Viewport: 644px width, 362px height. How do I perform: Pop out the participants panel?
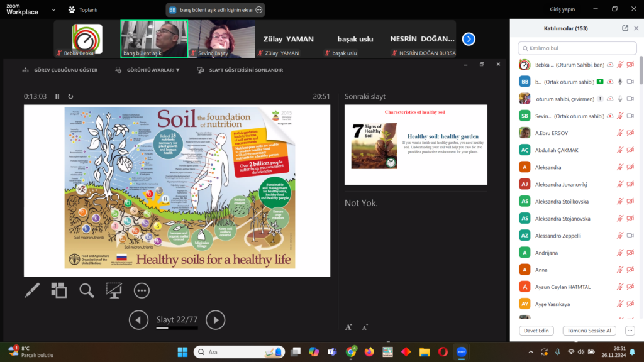point(625,28)
